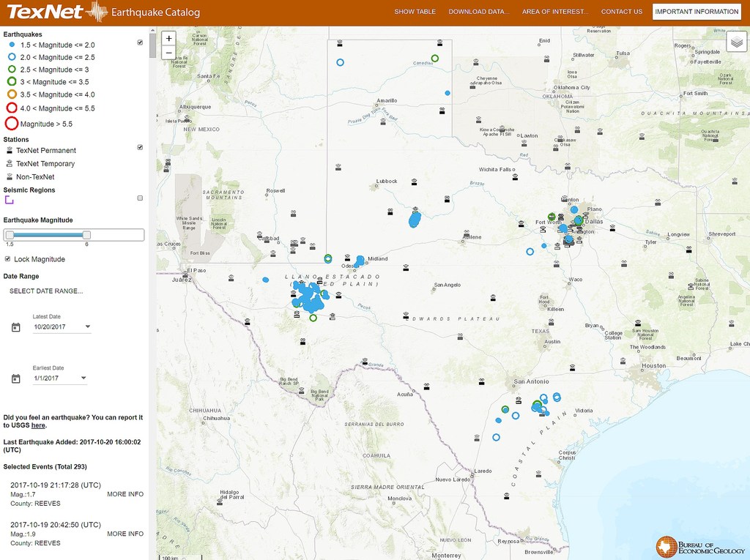Enable the Seismic Regions checkbox
Image resolution: width=750 pixels, height=560 pixels.
[140, 198]
